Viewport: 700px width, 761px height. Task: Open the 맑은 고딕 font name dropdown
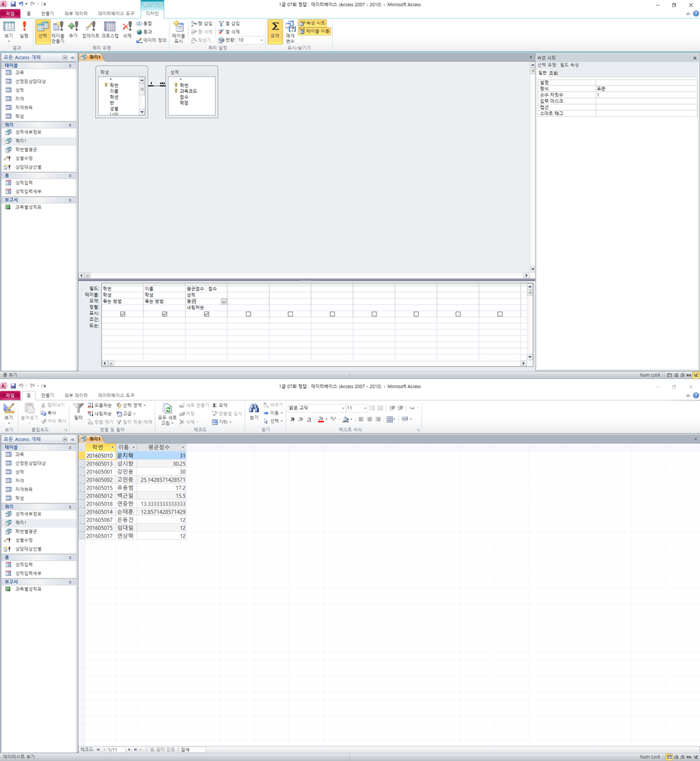click(343, 408)
